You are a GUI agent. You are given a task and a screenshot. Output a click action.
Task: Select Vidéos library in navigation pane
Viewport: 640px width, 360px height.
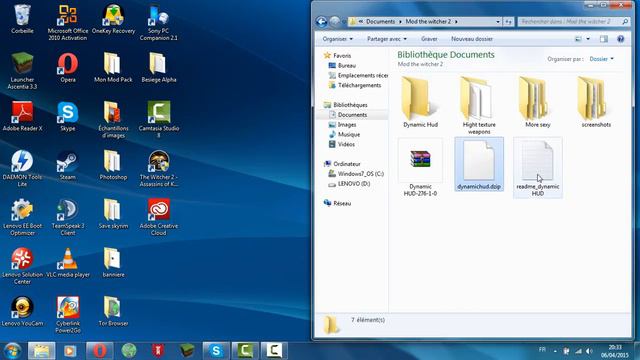point(346,144)
